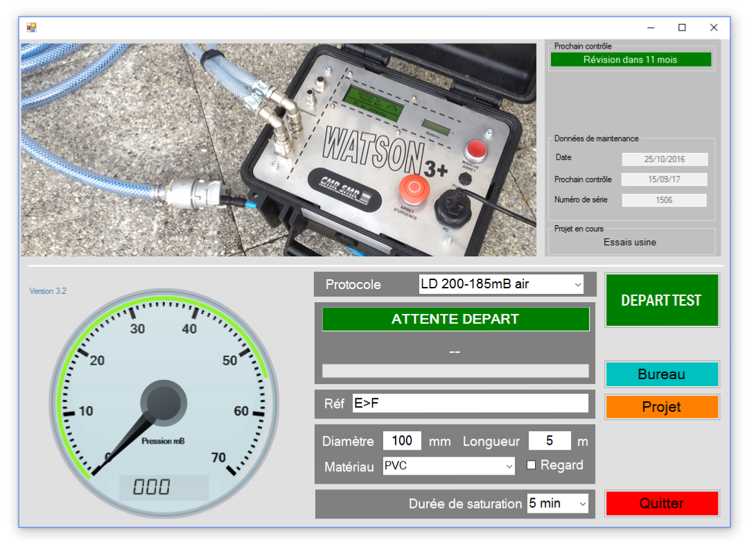Click the Version 3.2 label
The width and height of the screenshot is (756, 551).
pyautogui.click(x=48, y=291)
